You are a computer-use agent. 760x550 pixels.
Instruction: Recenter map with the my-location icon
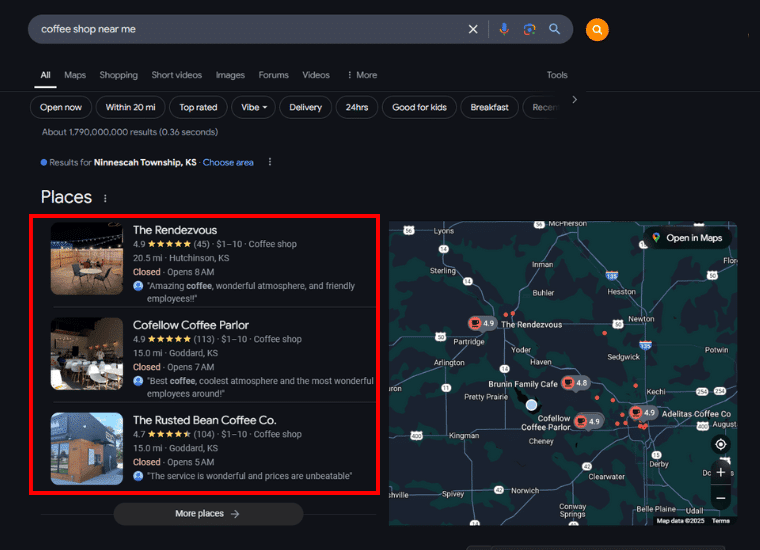(x=721, y=444)
